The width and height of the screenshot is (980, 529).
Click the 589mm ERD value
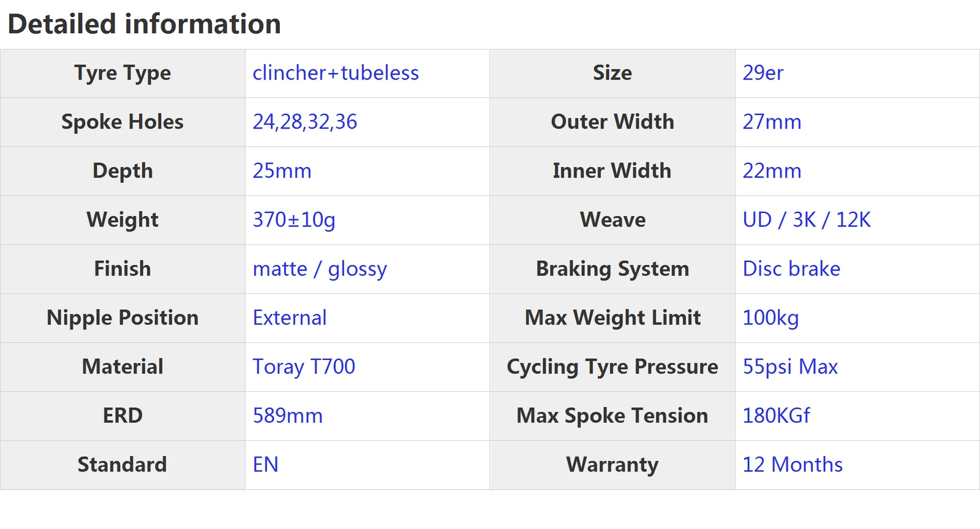(287, 416)
